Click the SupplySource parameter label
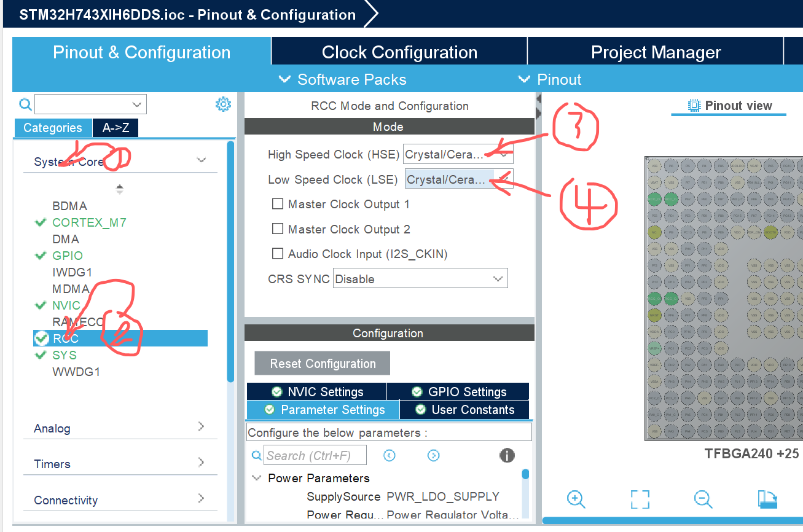The width and height of the screenshot is (803, 532). pos(343,496)
